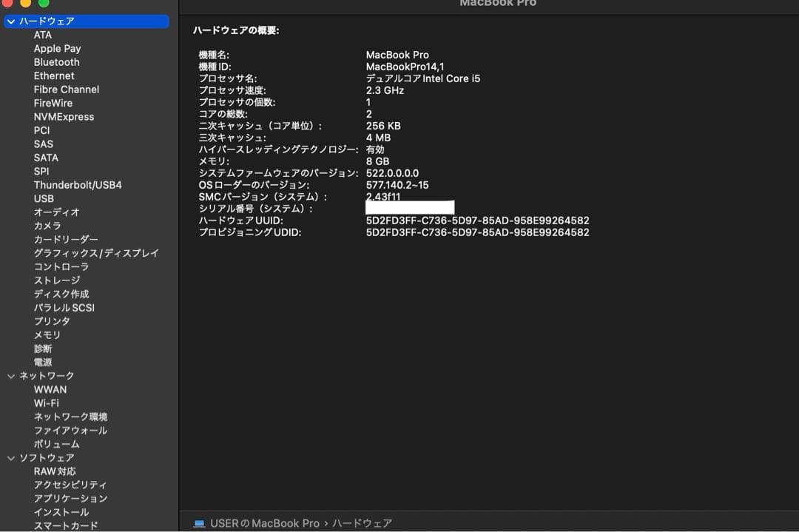Select Thunderbolt/USB4 in the sidebar
Image resolution: width=799 pixels, height=532 pixels.
[77, 185]
